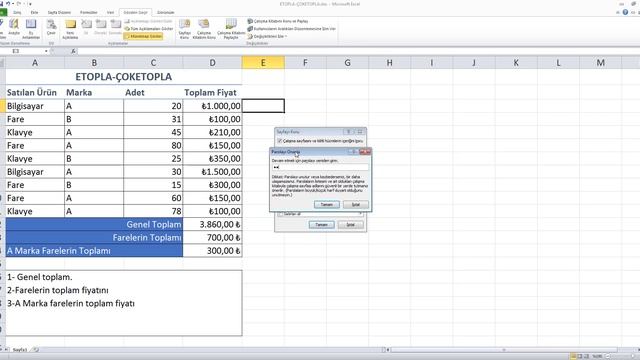Viewport: 640px width, 360px height.
Task: Click İptal in Sayfayı Koru dialog
Action: pos(351,224)
